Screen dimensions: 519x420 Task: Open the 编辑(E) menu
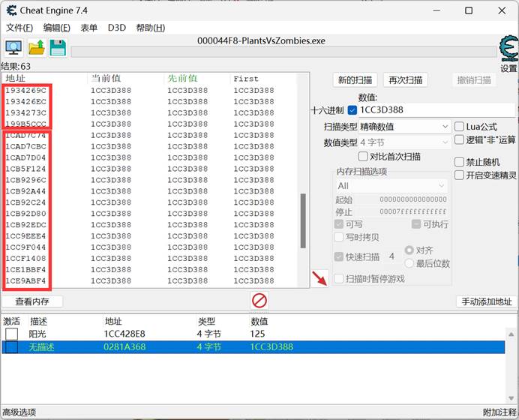tap(56, 28)
